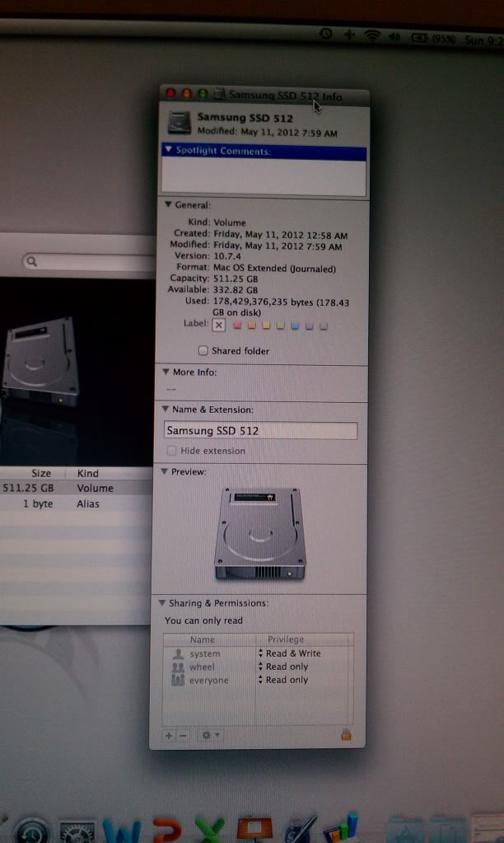Click the minus button to remove a user

[x=183, y=735]
